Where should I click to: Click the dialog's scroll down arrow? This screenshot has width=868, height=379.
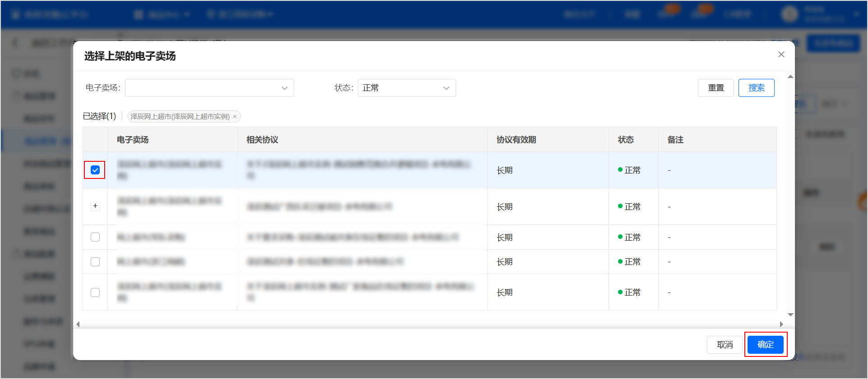790,315
